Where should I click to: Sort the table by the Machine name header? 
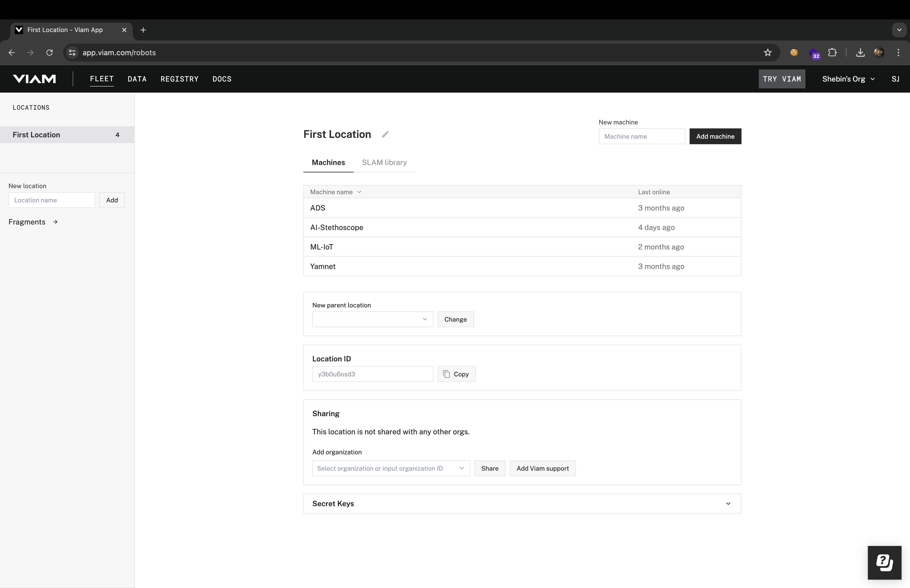(335, 192)
